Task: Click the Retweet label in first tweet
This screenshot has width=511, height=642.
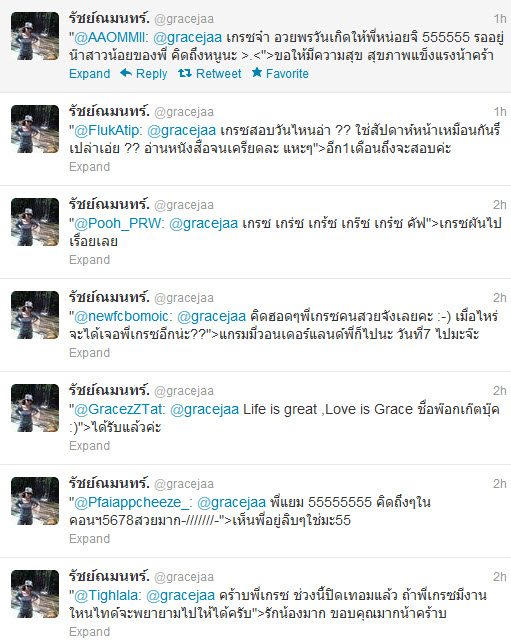Action: [x=219, y=74]
